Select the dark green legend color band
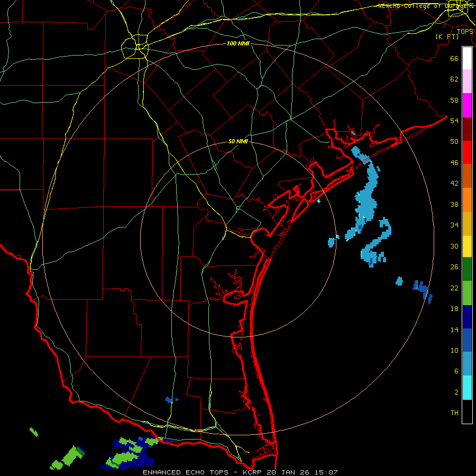The width and height of the screenshot is (476, 476). click(467, 269)
